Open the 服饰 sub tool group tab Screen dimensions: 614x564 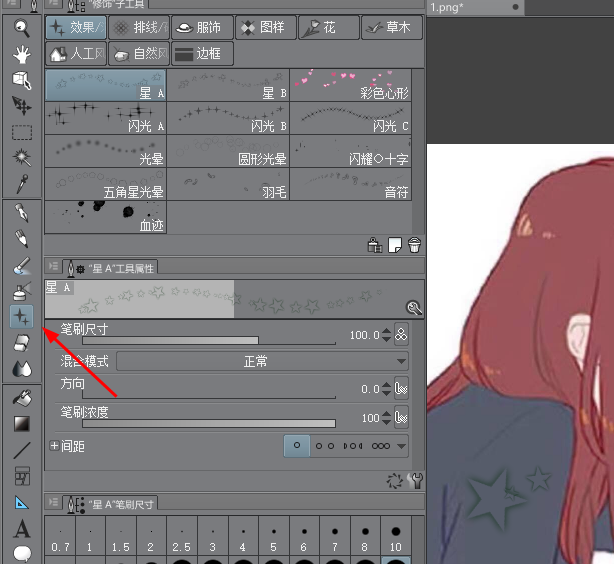[202, 27]
